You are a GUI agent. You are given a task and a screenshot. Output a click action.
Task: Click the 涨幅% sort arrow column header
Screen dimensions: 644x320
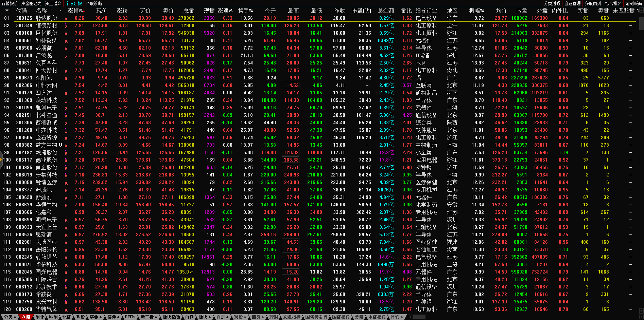tap(75, 11)
